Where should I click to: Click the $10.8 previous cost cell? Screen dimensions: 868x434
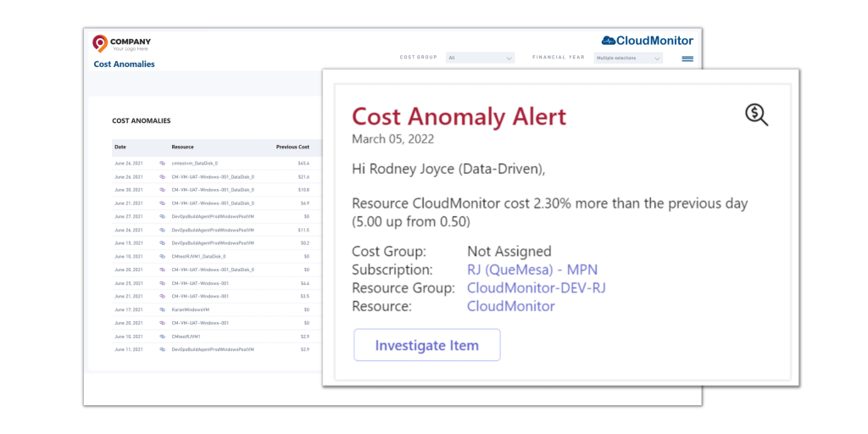point(303,190)
